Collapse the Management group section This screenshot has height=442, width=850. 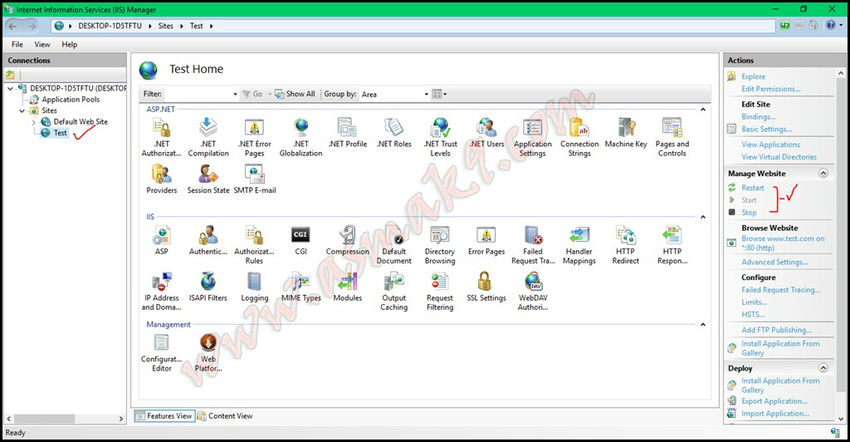pos(703,324)
